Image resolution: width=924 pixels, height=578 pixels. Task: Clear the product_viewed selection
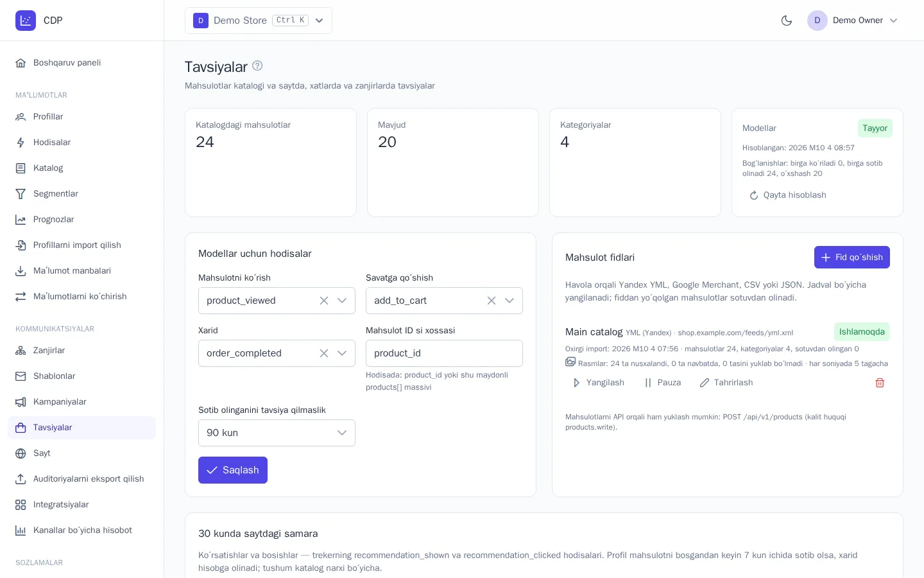(324, 301)
